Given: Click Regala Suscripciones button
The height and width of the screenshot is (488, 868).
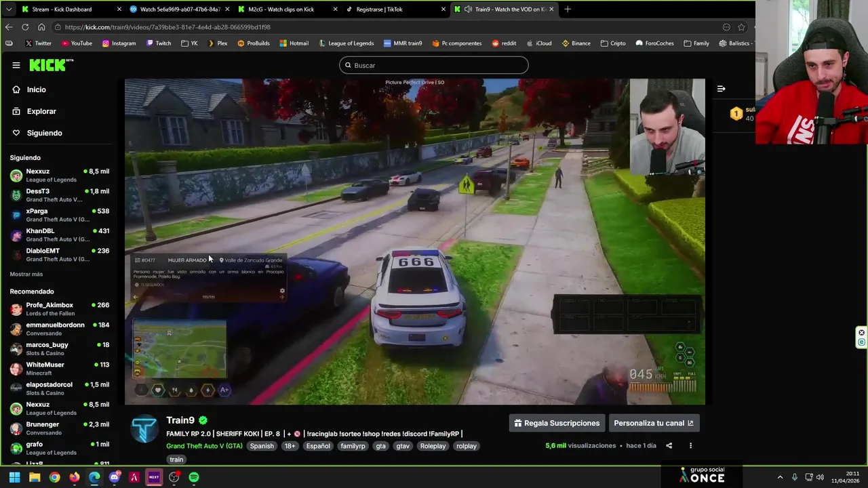Looking at the screenshot, I should [557, 423].
